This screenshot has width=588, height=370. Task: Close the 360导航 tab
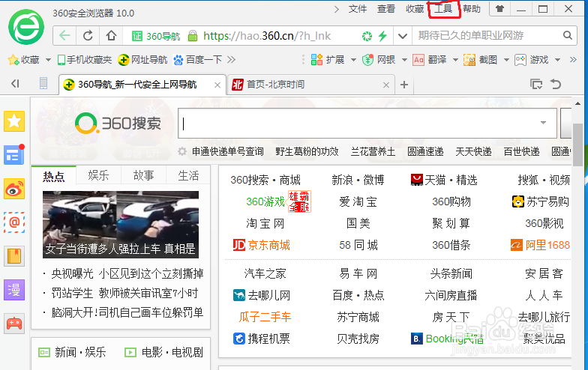coord(217,85)
